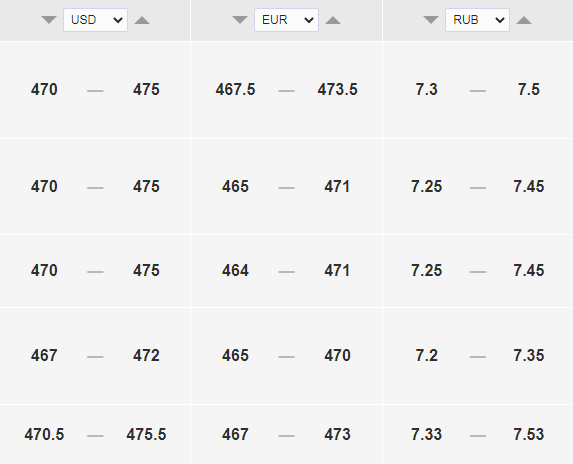Image resolution: width=573 pixels, height=464 pixels.
Task: Open the RUB currency dropdown
Action: click(477, 20)
